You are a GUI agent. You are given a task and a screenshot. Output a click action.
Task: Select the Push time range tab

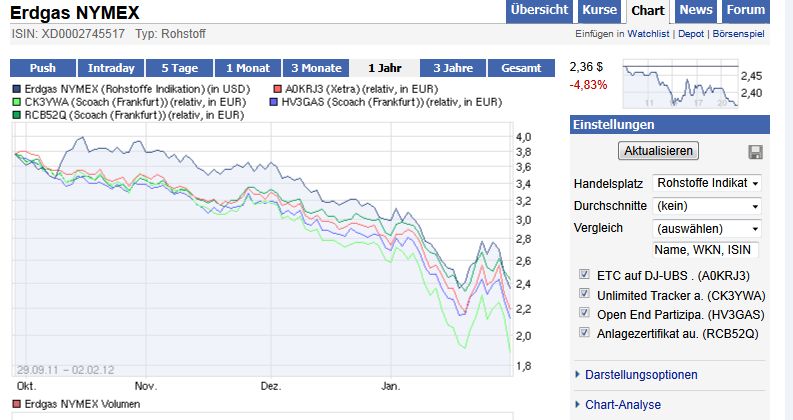42,68
